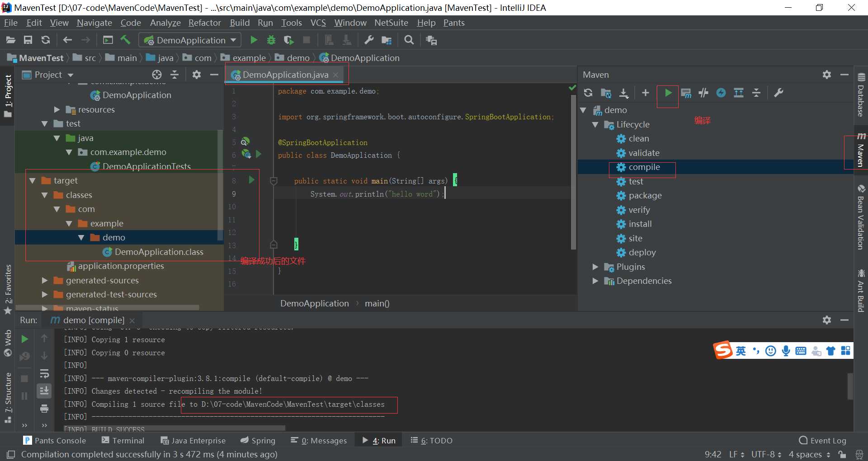Collapse the classes folder in target
This screenshot has height=461, width=868.
[44, 195]
